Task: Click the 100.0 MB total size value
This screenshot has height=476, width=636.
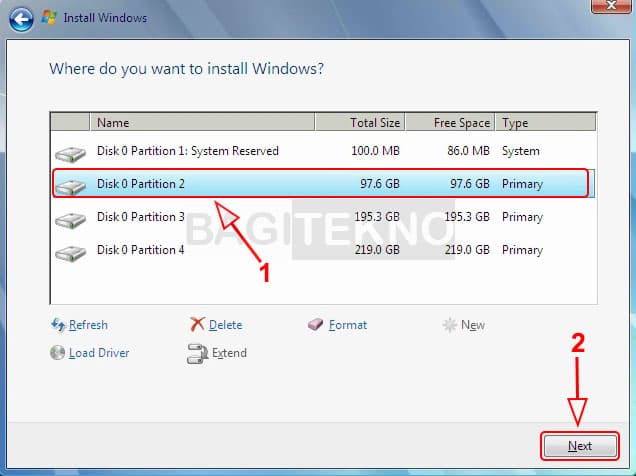Action: [375, 151]
